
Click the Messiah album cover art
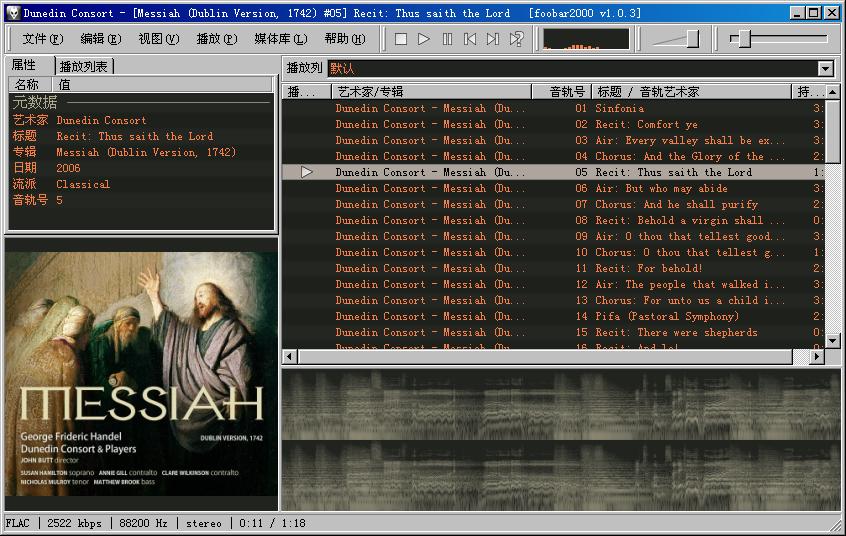pyautogui.click(x=141, y=374)
